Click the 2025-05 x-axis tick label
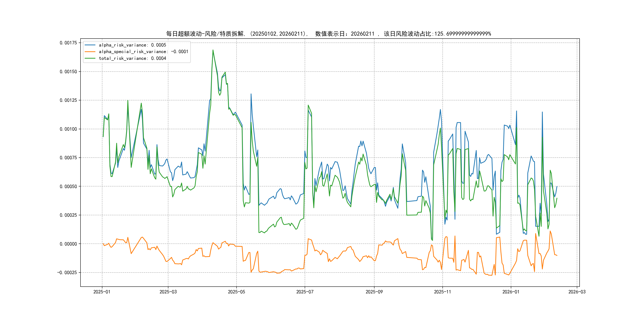The width and height of the screenshot is (644, 322). (x=236, y=292)
